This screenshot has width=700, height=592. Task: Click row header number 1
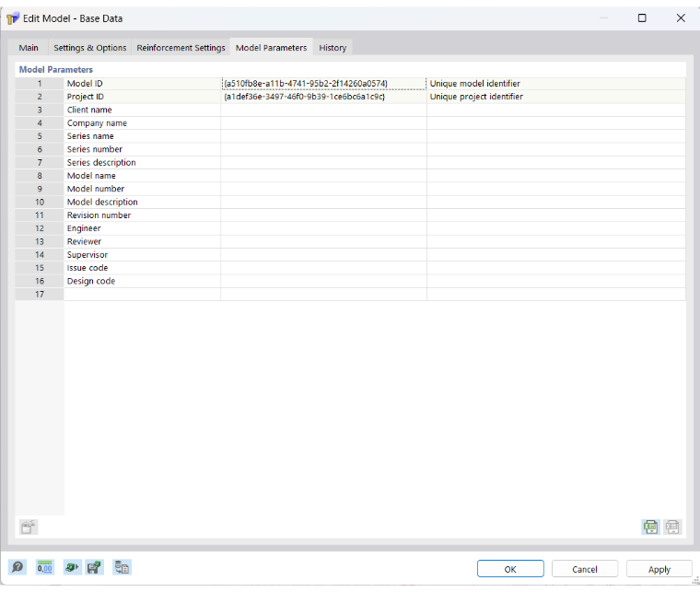pos(40,84)
